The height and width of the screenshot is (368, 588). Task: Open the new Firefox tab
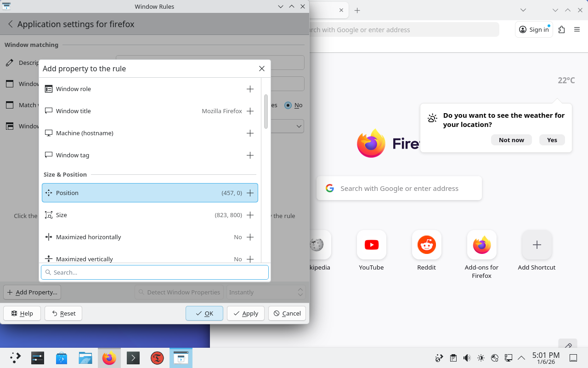point(357,10)
